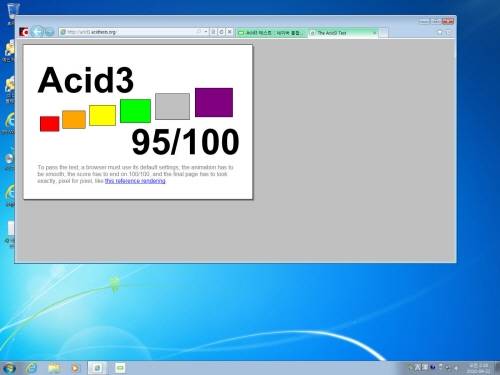Switch to the first green Korean-titled tab
This screenshot has width=500, height=375.
[x=271, y=33]
